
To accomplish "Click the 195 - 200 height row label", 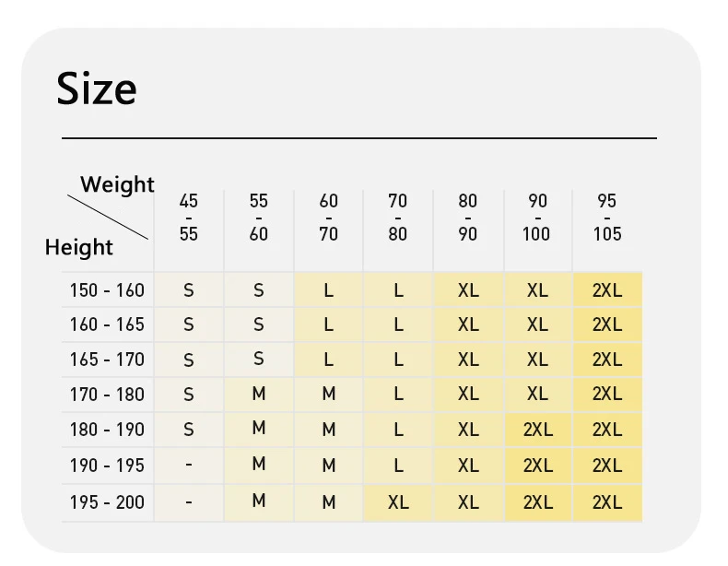I will 107,501.
